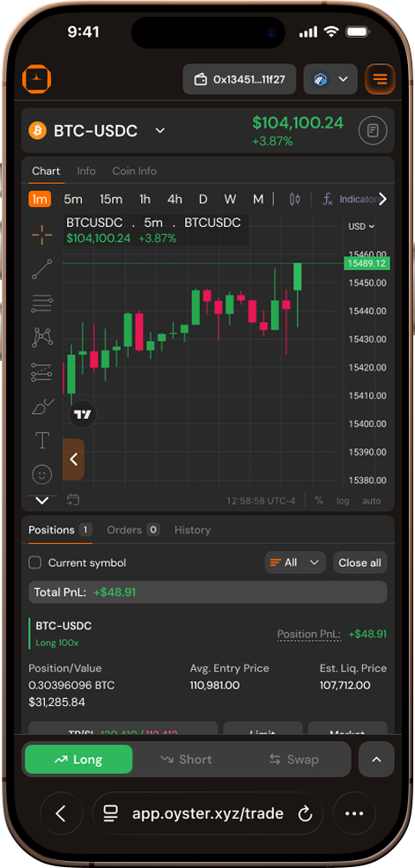415x868 pixels.
Task: Switch to the Coin Info tab
Action: (x=134, y=171)
